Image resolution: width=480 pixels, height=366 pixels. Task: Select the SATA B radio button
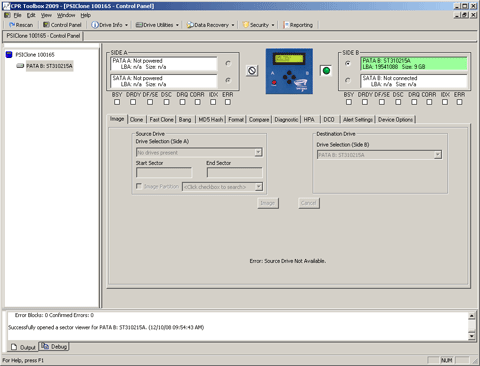(348, 80)
